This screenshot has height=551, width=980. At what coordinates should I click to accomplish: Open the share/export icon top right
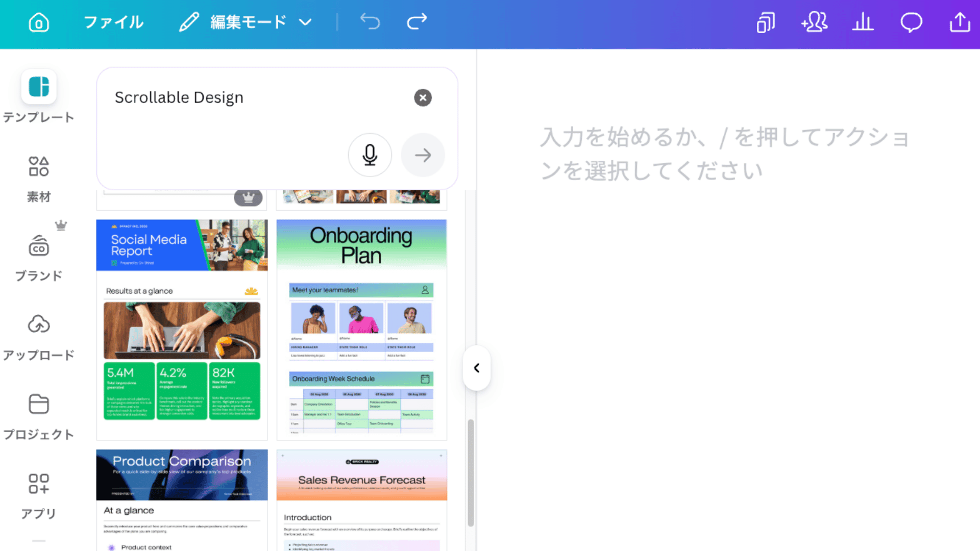960,21
